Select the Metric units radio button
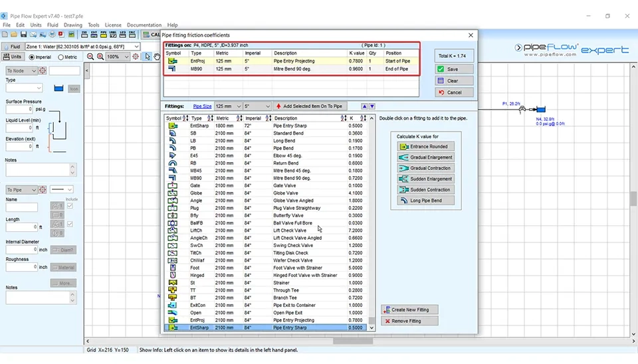The height and width of the screenshot is (364, 638). coord(62,57)
